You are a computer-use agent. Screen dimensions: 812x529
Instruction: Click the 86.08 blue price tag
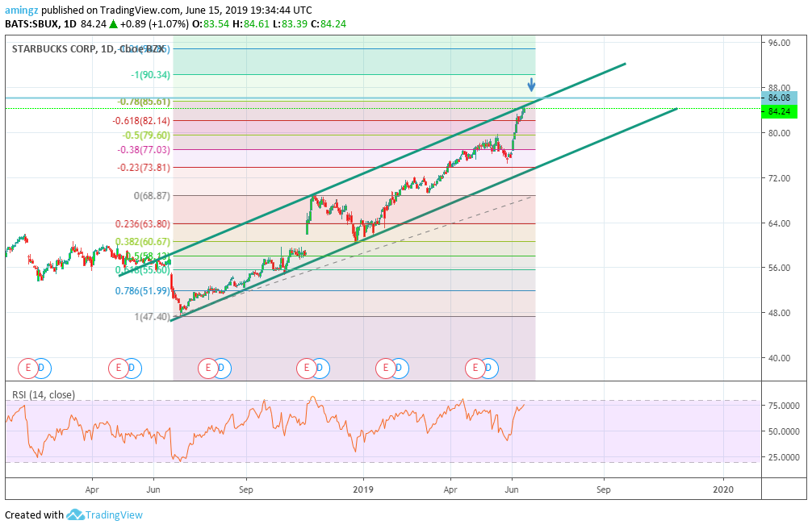780,98
